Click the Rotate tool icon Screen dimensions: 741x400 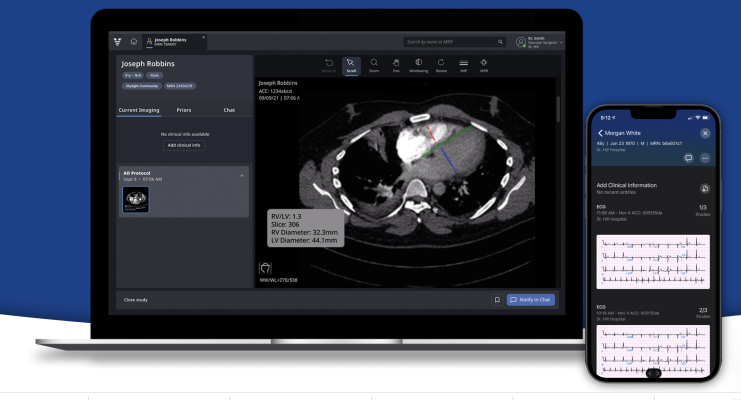click(x=441, y=65)
